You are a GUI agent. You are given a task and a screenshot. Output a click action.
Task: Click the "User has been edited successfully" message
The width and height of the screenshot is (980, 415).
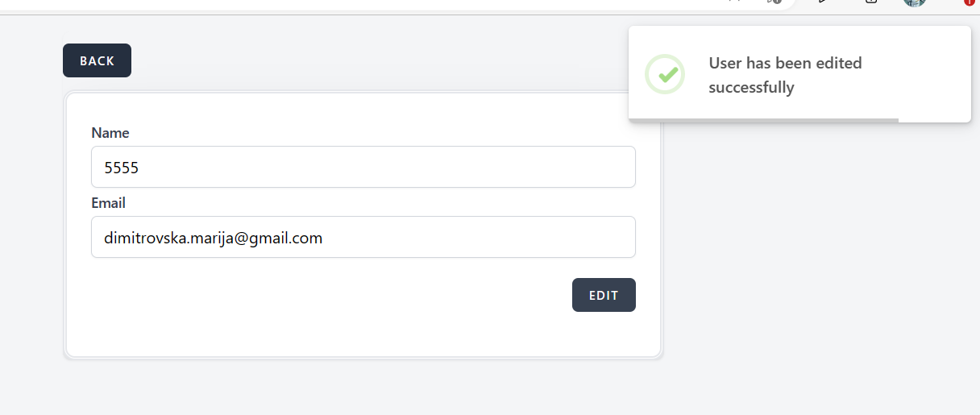click(x=785, y=75)
